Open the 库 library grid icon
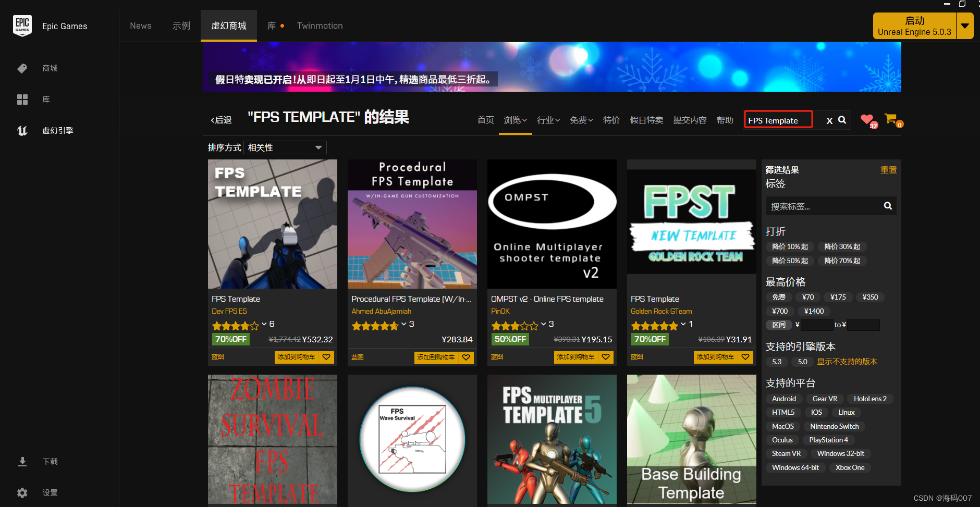 tap(22, 100)
